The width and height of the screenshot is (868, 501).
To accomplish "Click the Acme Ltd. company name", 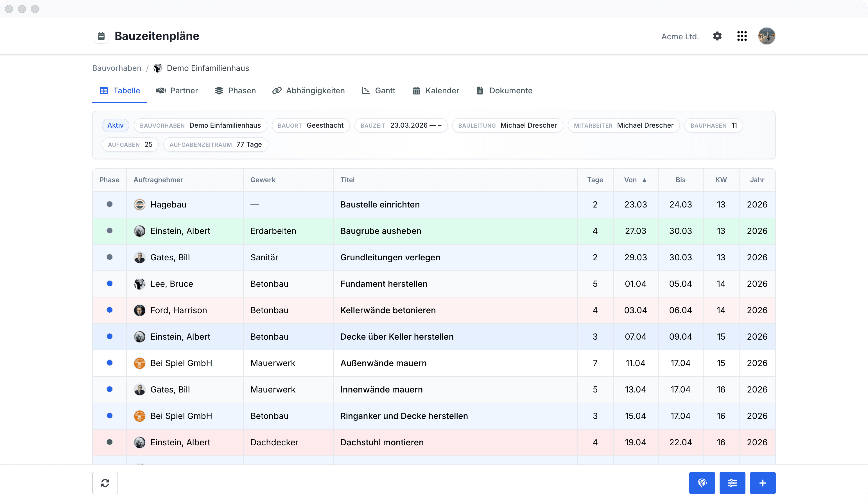I will point(680,37).
